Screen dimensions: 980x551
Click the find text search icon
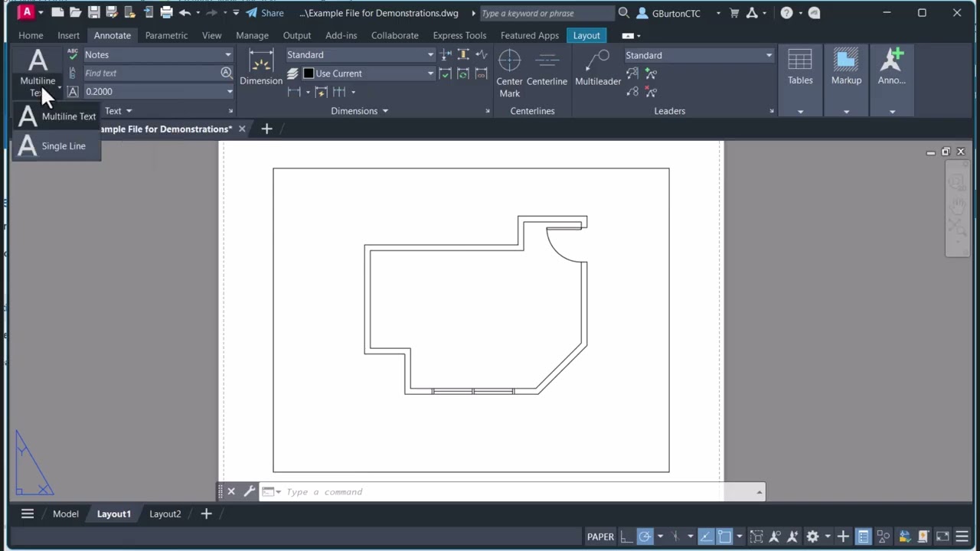226,73
